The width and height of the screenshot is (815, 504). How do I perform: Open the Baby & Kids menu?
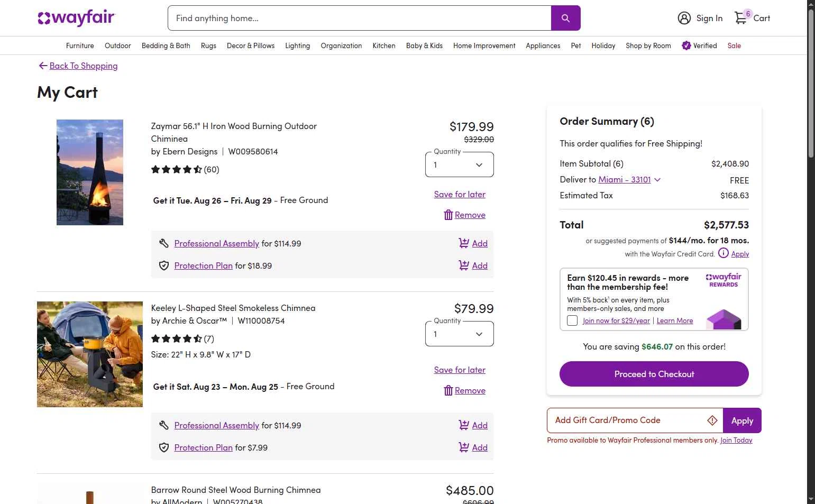point(424,45)
